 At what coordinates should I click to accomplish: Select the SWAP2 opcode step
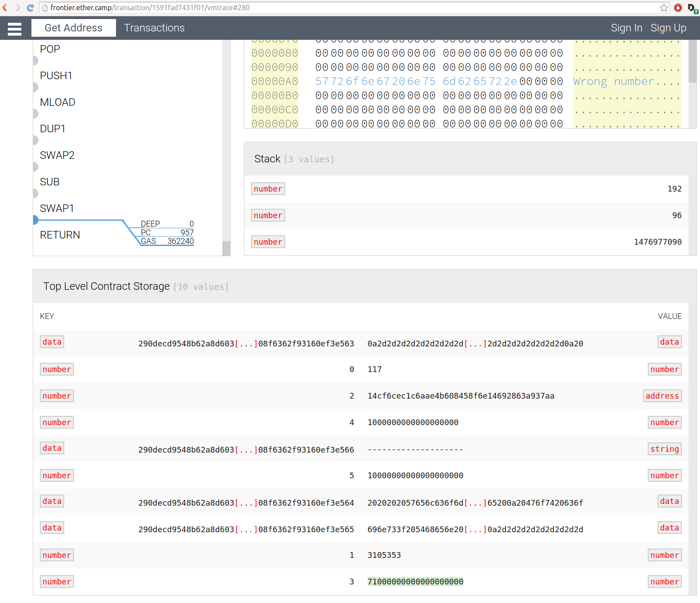click(x=57, y=155)
